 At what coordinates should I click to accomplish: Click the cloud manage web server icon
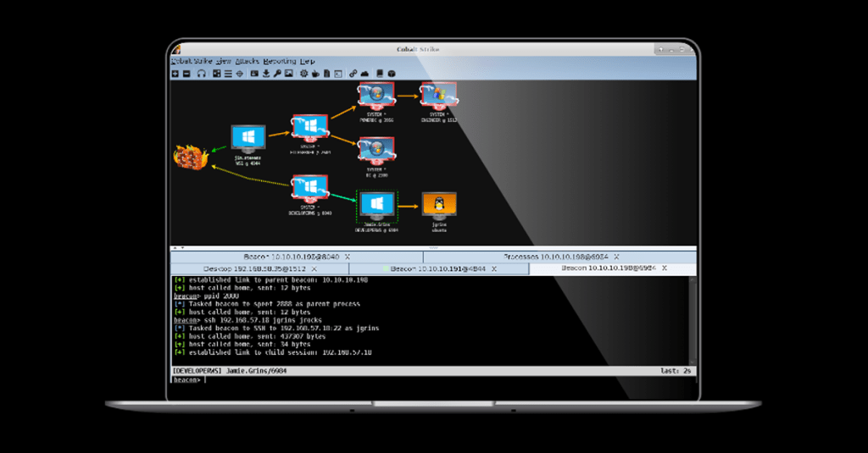click(364, 74)
